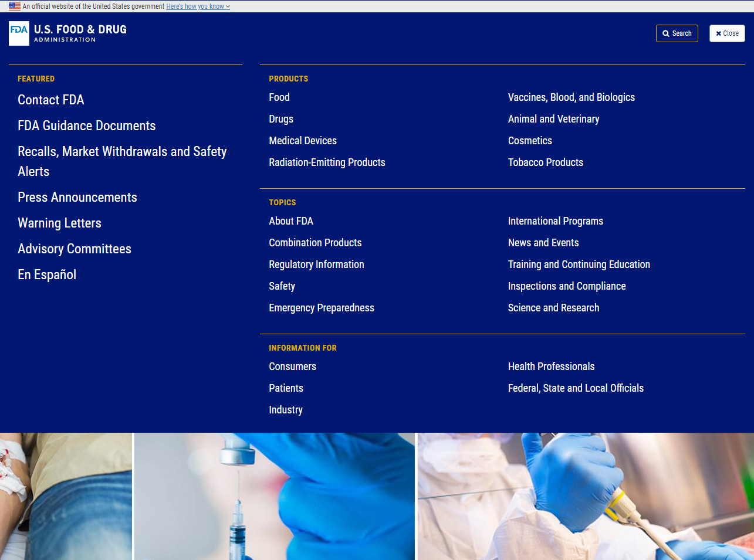Go to Industry information
The image size is (754, 560).
pyautogui.click(x=286, y=410)
